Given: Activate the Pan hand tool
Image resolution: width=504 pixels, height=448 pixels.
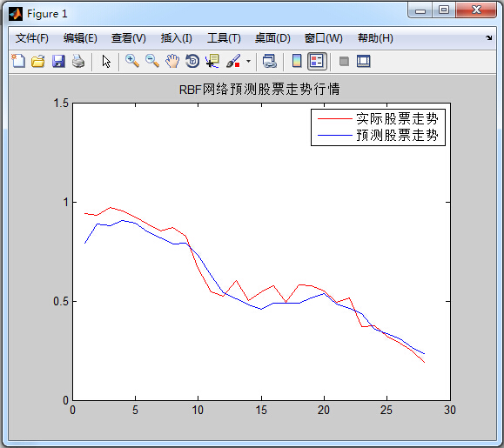Looking at the screenshot, I should pos(172,61).
